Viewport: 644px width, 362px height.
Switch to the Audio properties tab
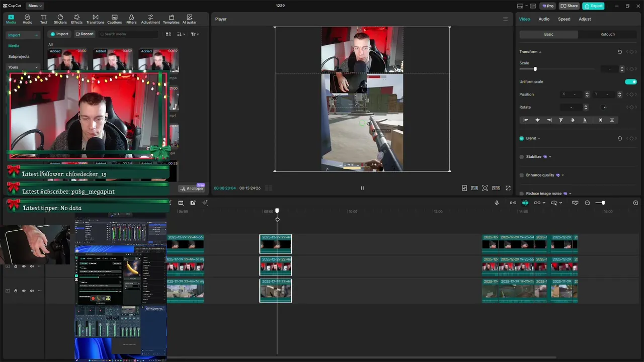click(544, 19)
